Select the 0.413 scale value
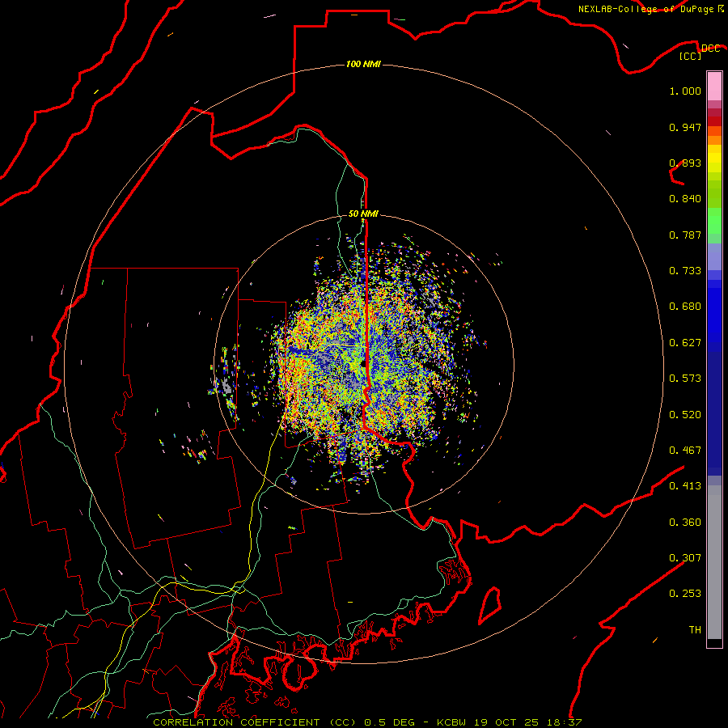The width and height of the screenshot is (728, 728). [x=685, y=486]
